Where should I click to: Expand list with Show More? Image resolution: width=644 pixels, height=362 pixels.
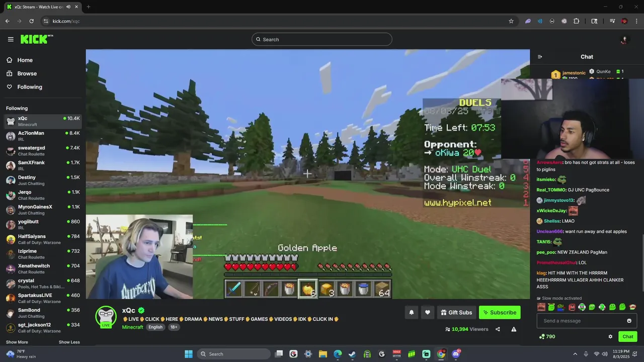coord(17,342)
